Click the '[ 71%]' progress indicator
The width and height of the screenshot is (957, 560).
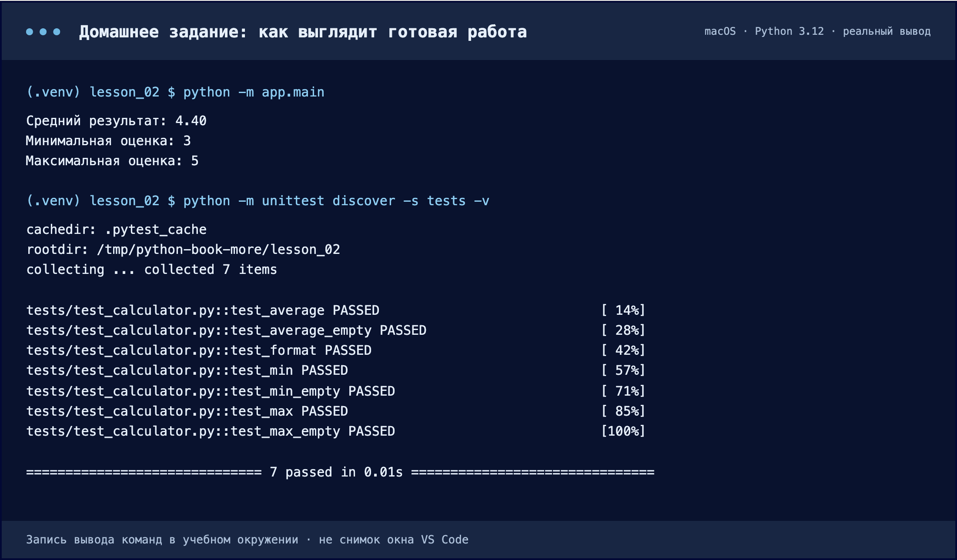623,391
